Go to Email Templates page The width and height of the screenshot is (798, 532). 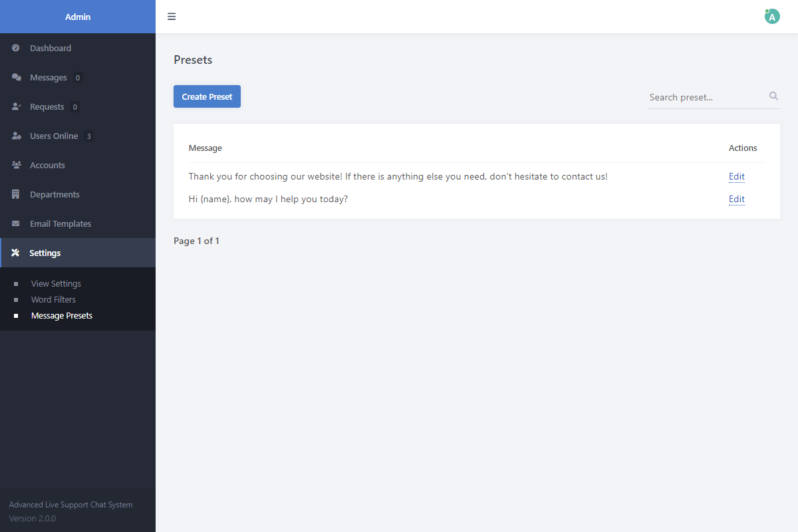(78, 223)
